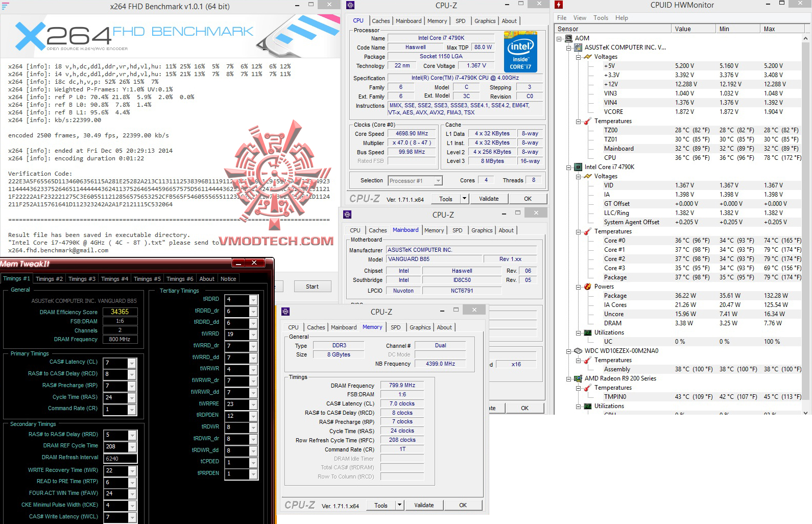Collapse the AMD Radeon R9 200 Series node
Viewport: 812px width, 524px height.
click(569, 378)
